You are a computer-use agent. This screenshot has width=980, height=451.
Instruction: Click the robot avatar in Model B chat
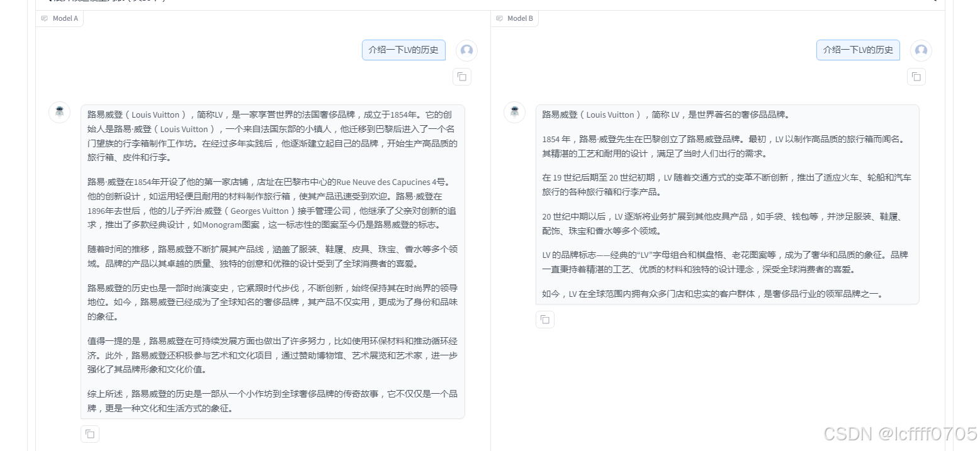click(515, 113)
